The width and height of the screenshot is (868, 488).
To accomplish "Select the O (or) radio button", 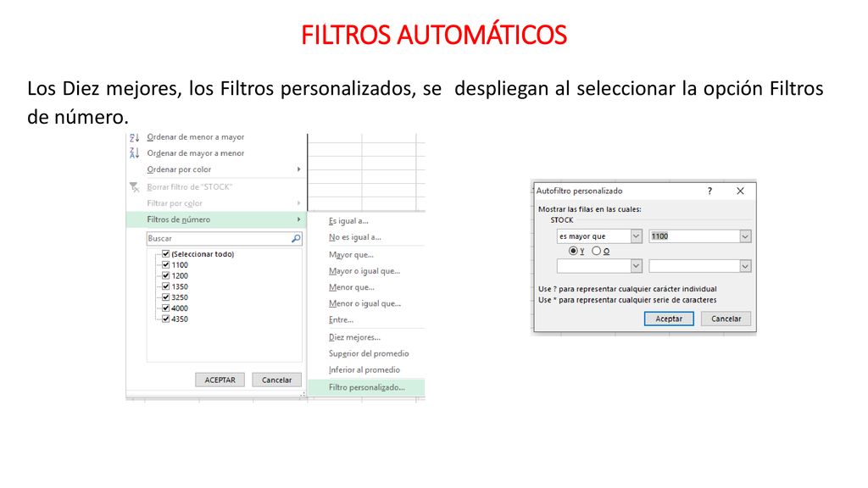I will [x=596, y=251].
